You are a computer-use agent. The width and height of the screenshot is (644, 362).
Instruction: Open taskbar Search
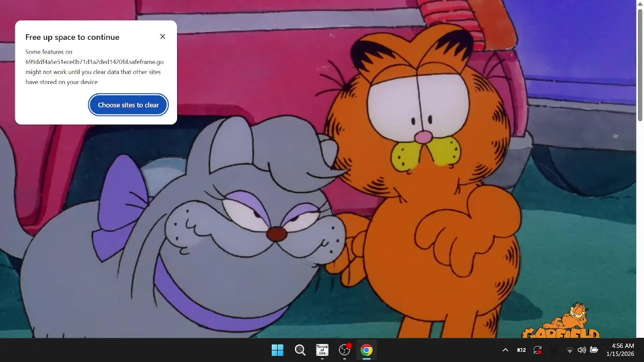click(300, 350)
